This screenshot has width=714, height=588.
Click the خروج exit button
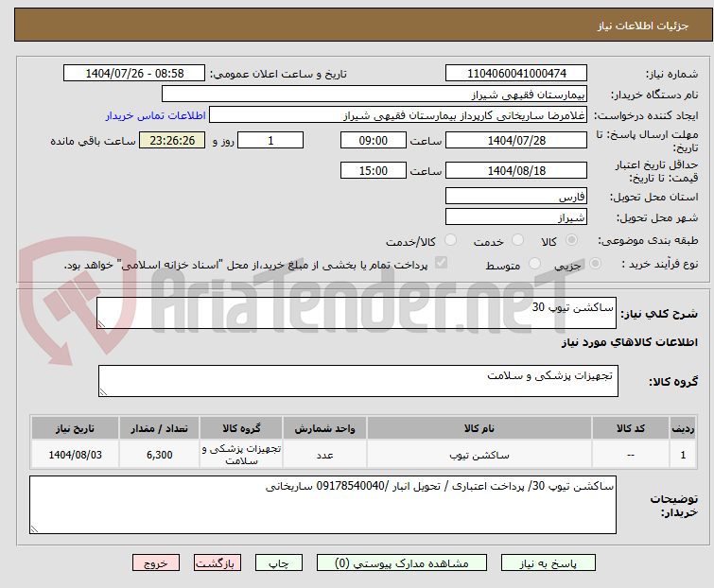156,563
